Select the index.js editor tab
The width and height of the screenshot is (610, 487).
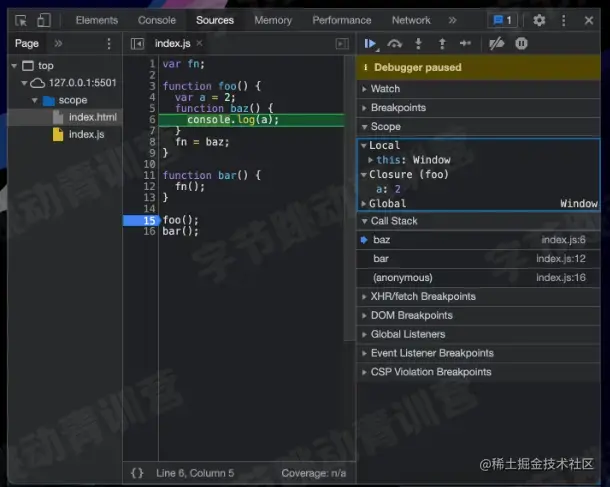pos(172,43)
